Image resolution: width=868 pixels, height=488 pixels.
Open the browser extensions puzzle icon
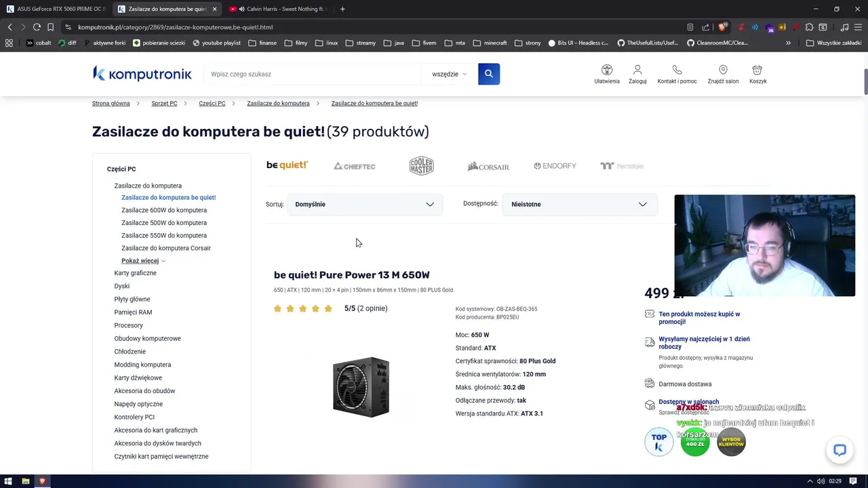click(x=809, y=27)
